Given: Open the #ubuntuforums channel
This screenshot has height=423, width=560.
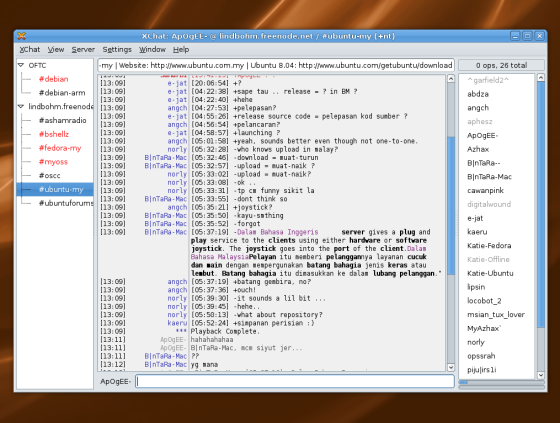Looking at the screenshot, I should tap(66, 203).
